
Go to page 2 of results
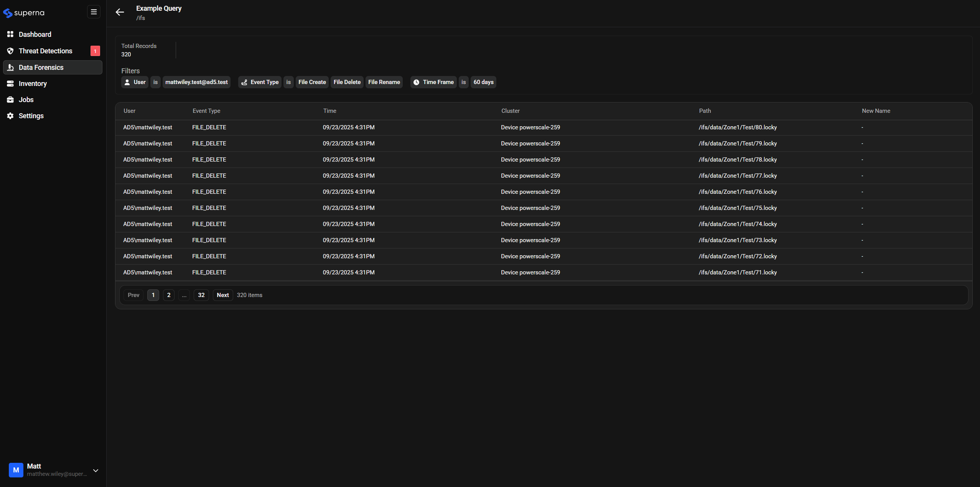[x=169, y=295]
